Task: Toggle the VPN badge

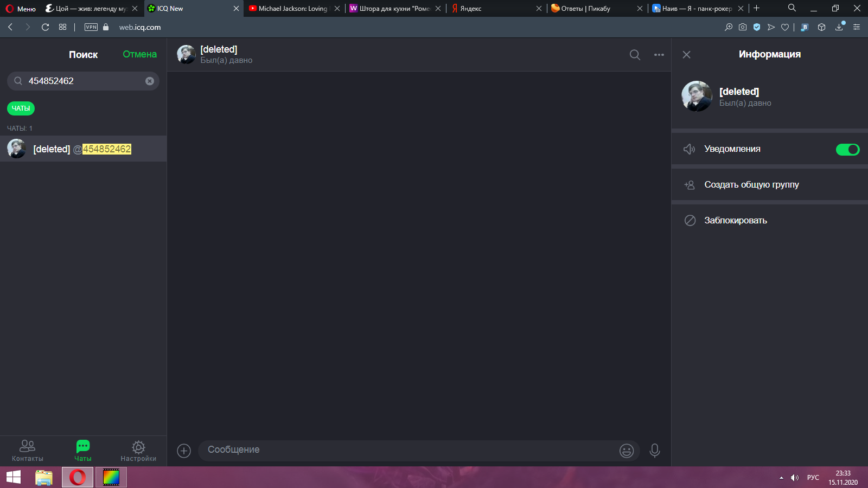Action: (x=91, y=27)
